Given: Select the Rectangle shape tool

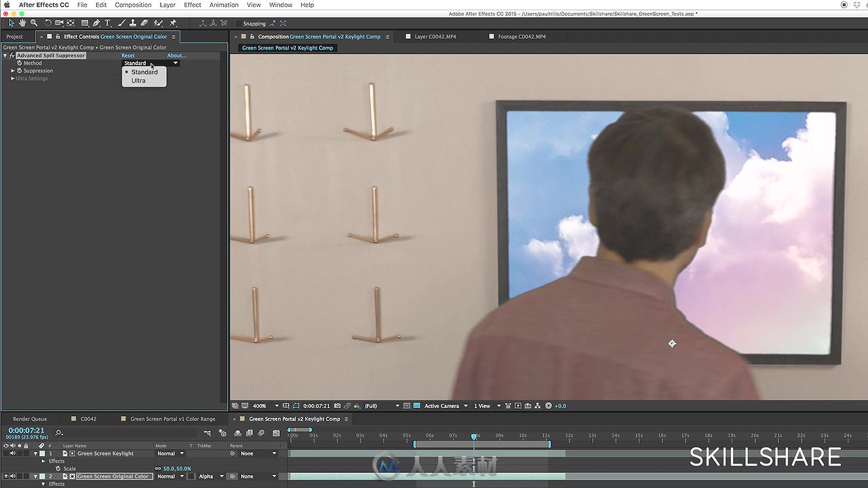Looking at the screenshot, I should [x=85, y=23].
